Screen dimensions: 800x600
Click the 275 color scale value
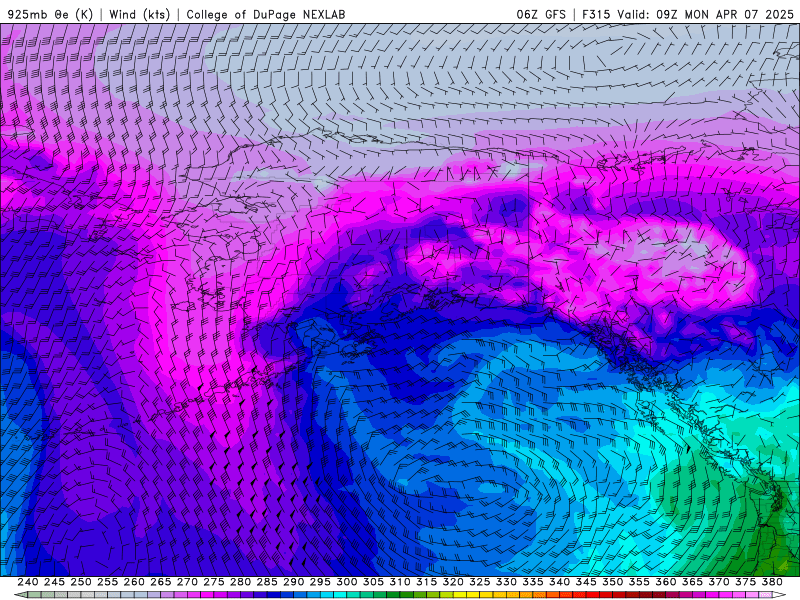point(214,582)
